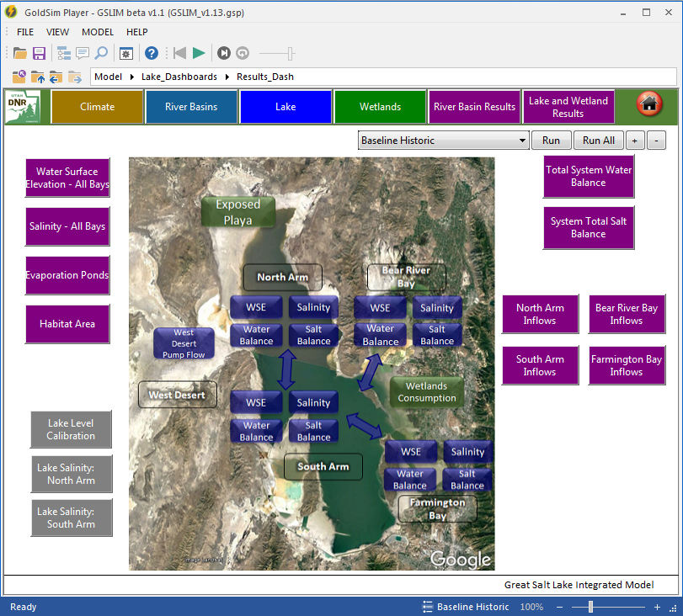Image resolution: width=683 pixels, height=616 pixels.
Task: Open simulation settings window gear icon
Action: 126,54
